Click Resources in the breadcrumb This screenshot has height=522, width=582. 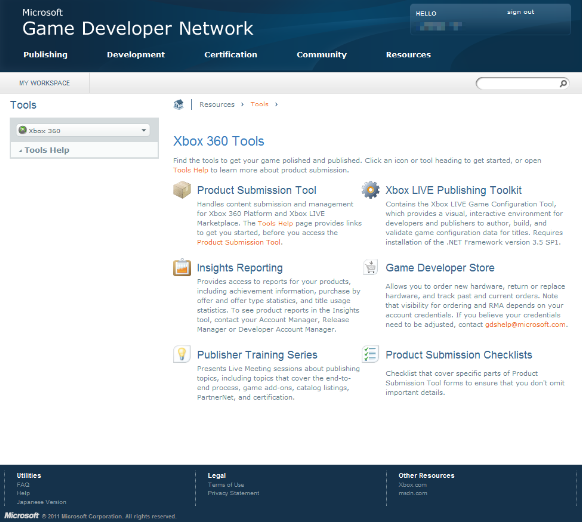pyautogui.click(x=217, y=104)
